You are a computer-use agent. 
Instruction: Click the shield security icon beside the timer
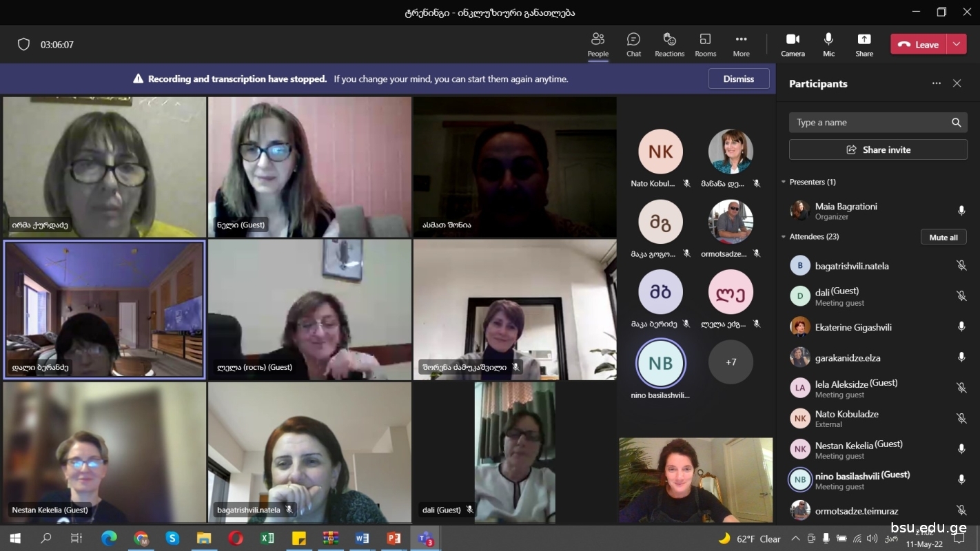tap(23, 45)
